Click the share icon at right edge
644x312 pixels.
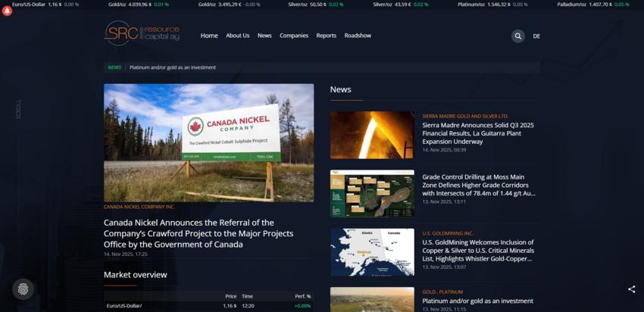[631, 289]
